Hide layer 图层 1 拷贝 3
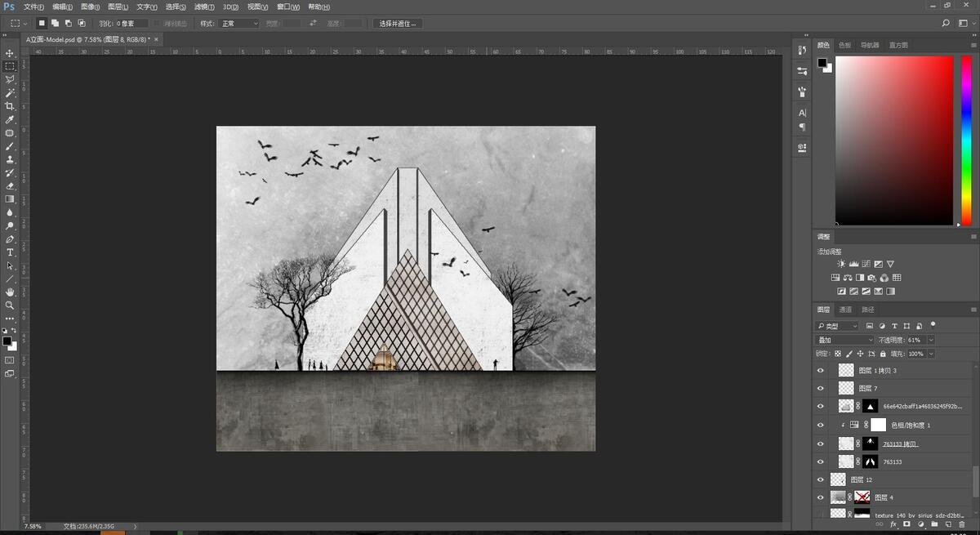Viewport: 980px width, 535px height. point(822,370)
